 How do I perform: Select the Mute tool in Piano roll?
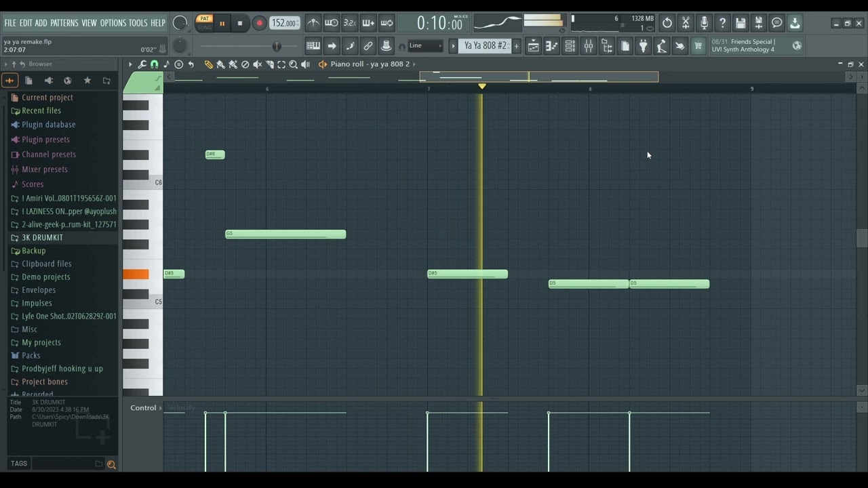tap(258, 64)
